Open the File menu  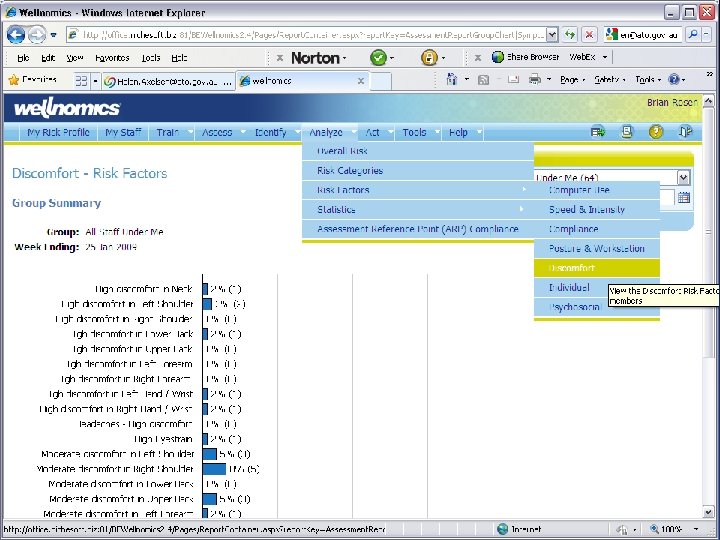click(23, 58)
